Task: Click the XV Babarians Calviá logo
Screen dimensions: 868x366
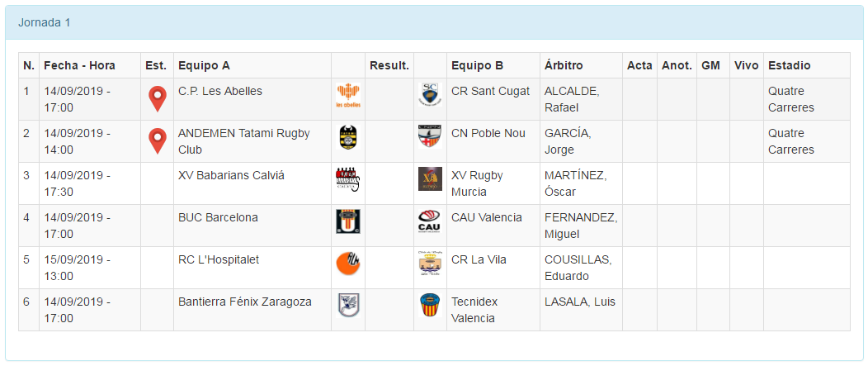Action: 348,179
